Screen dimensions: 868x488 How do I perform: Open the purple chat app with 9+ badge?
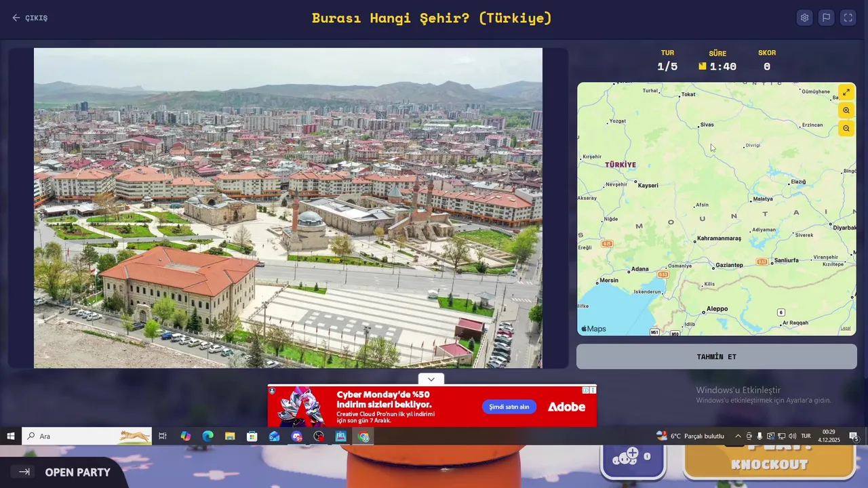297,436
